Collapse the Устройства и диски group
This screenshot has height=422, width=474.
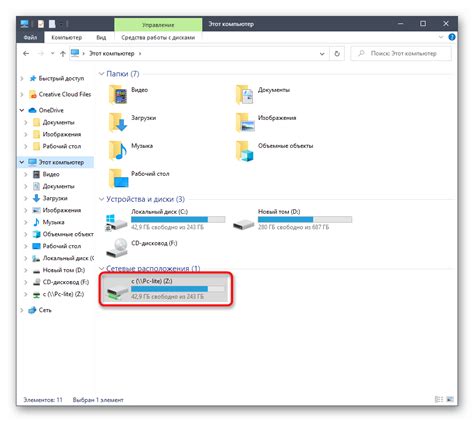tap(101, 199)
